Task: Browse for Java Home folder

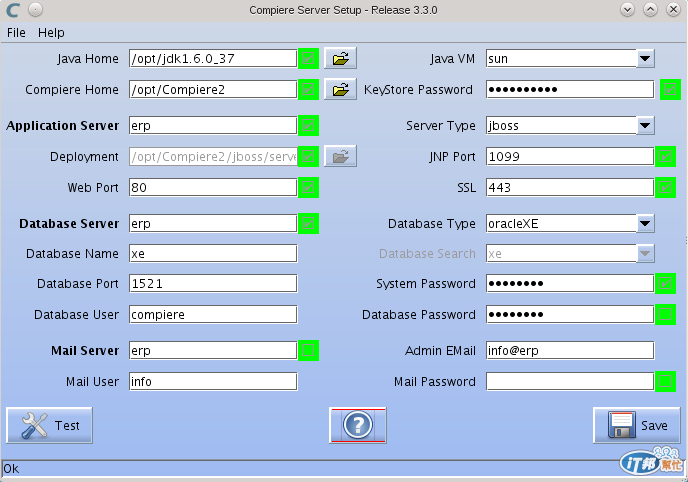Action: [340, 58]
